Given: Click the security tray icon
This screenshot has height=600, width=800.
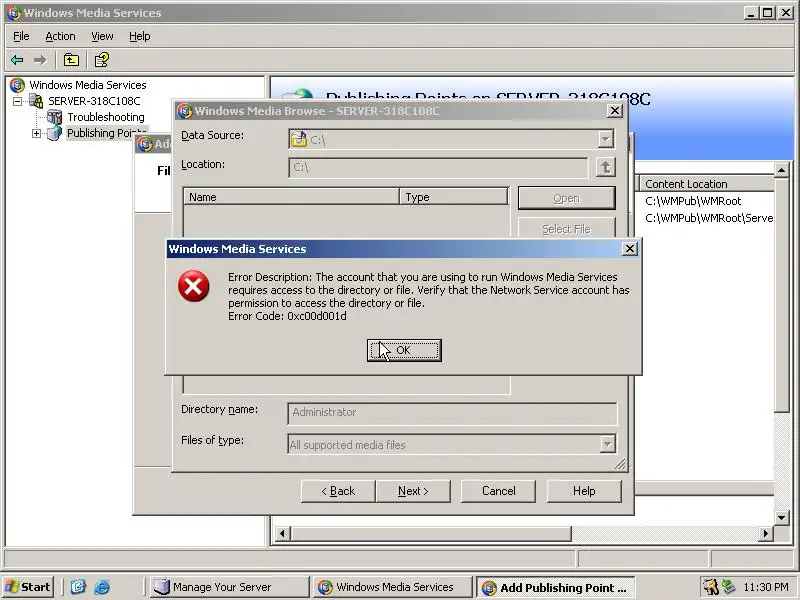Looking at the screenshot, I should coord(711,587).
